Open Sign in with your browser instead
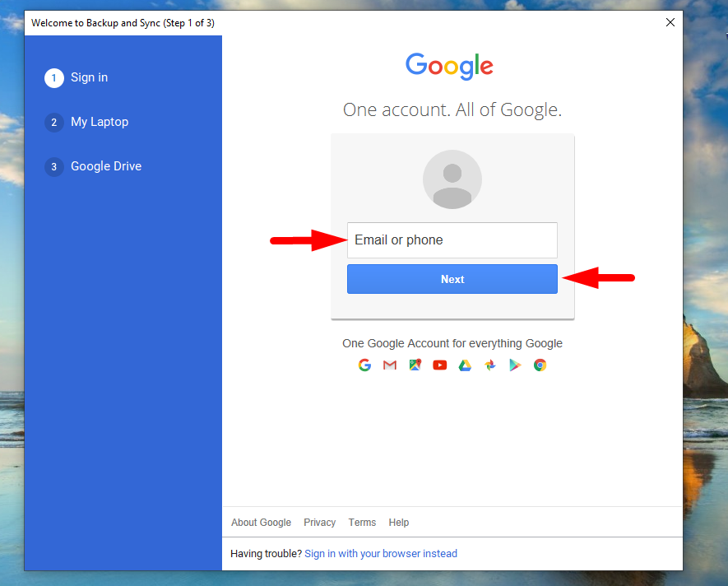 pos(381,553)
